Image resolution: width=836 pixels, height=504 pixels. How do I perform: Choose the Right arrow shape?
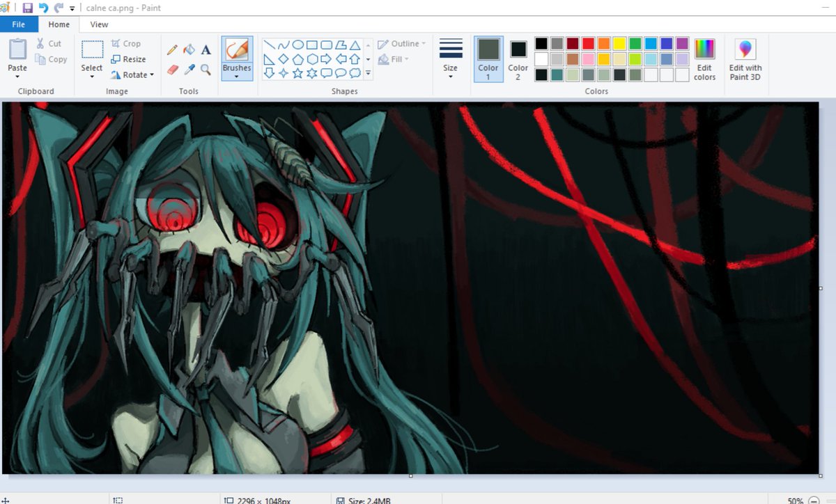(x=326, y=59)
